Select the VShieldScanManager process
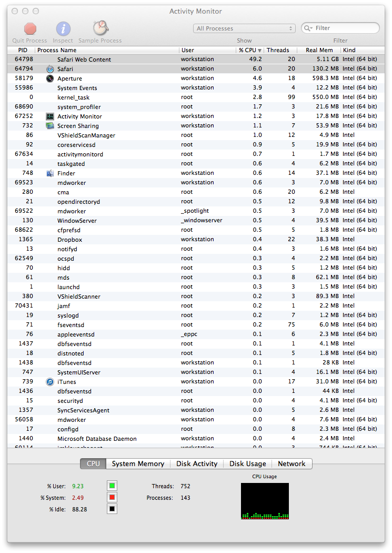 [196, 135]
